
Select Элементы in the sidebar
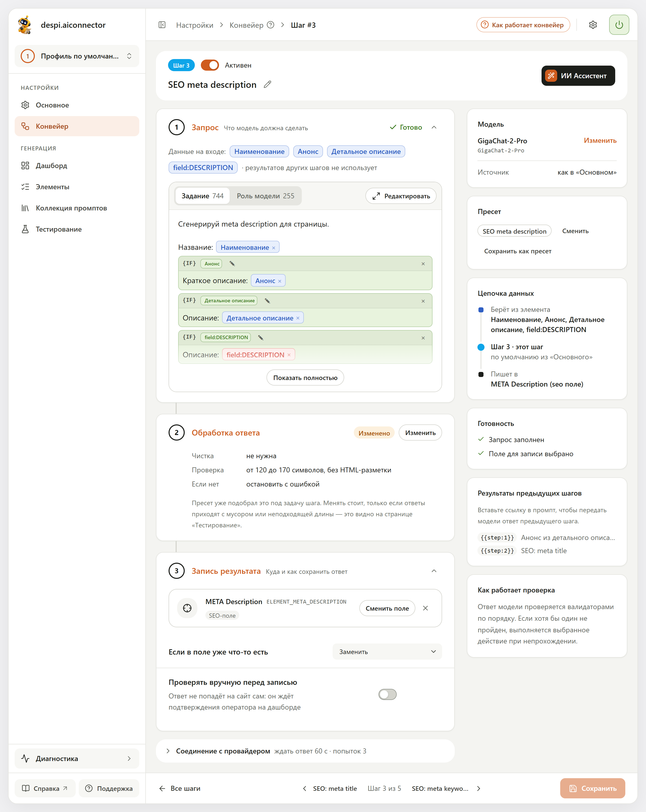click(x=77, y=187)
